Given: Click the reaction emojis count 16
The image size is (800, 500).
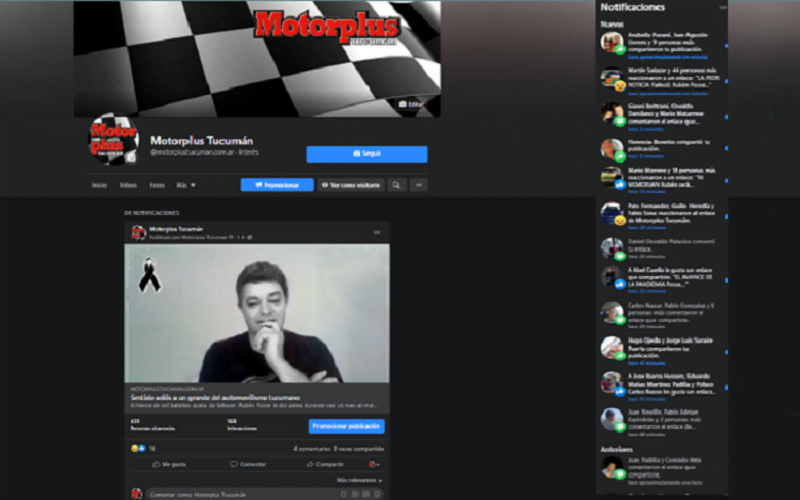Looking at the screenshot, I should coord(143,448).
